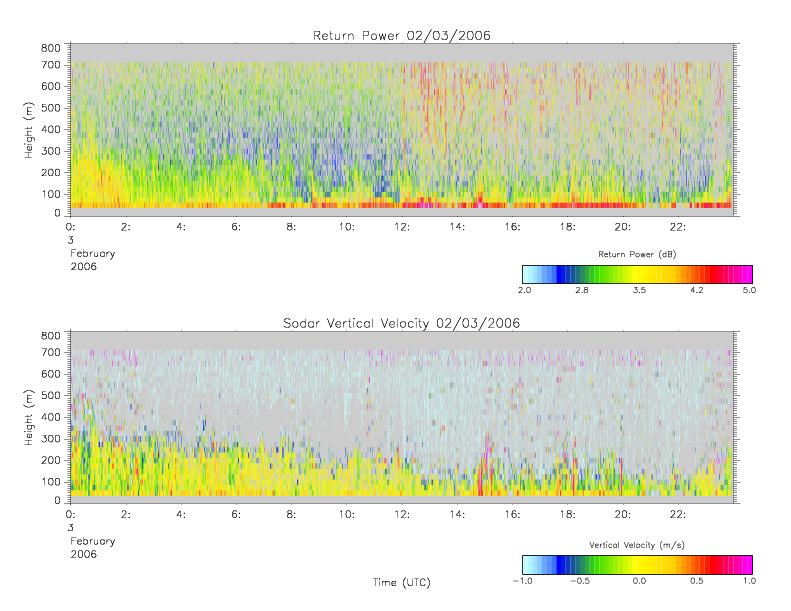Click the '14:' time tick under Vertical Velocity plot
The image size is (791, 611).
tap(457, 514)
